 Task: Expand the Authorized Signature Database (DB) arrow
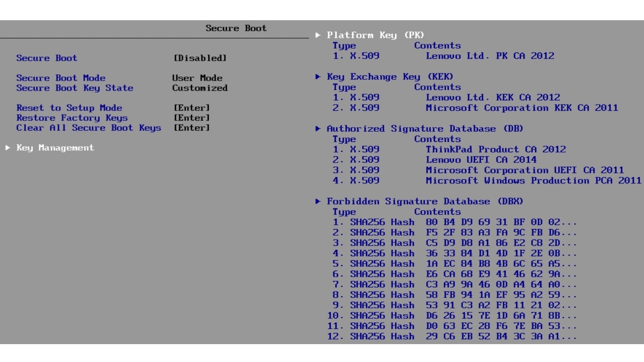pyautogui.click(x=318, y=129)
